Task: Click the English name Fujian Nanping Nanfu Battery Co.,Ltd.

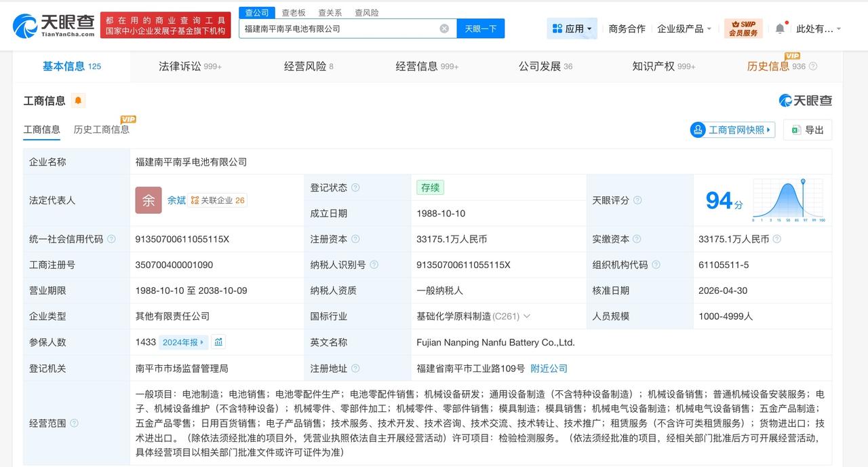Action: [x=496, y=342]
